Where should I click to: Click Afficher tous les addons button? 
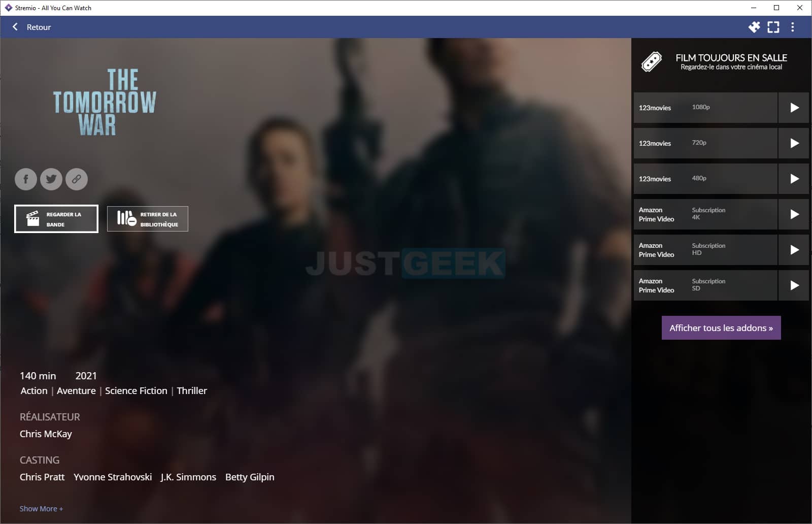coord(721,328)
